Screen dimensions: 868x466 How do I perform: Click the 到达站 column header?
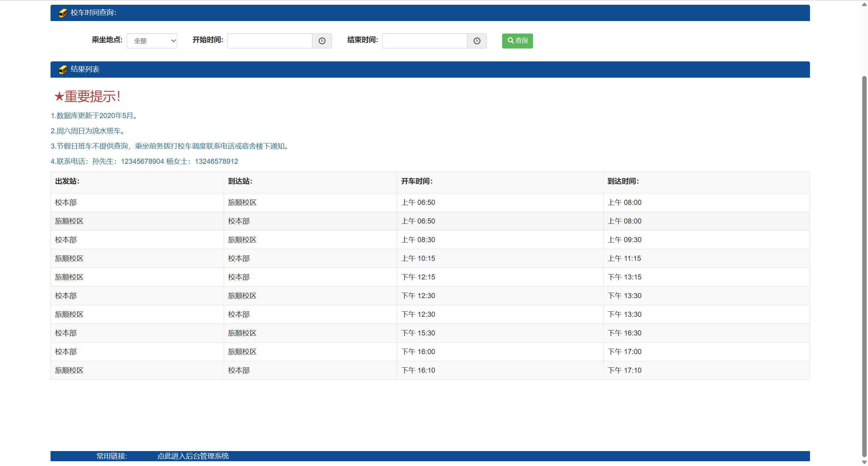(240, 181)
